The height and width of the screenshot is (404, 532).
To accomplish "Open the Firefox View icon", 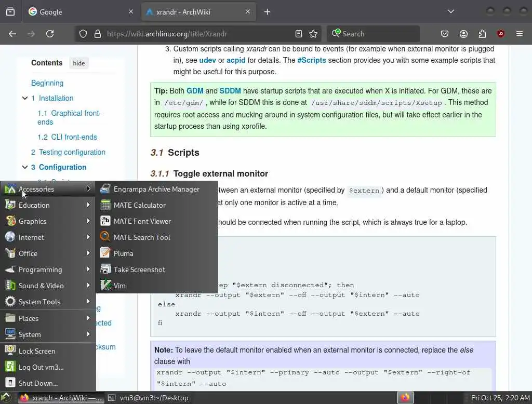I will (10, 12).
